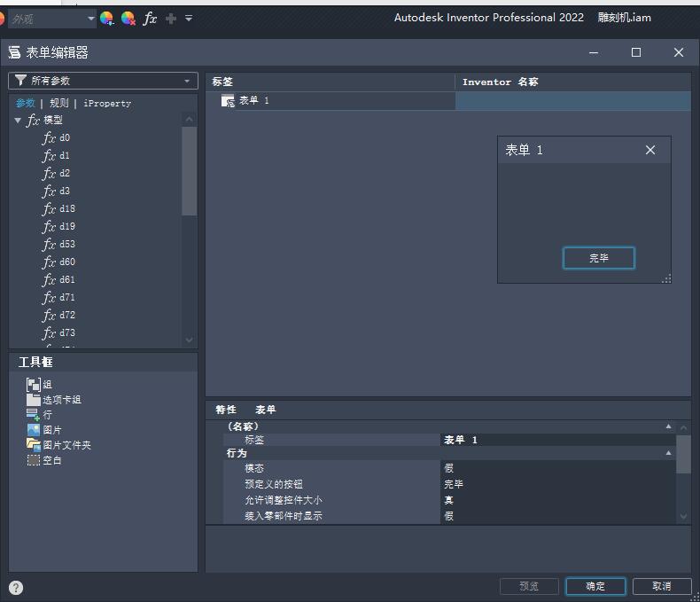This screenshot has height=602, width=700.
Task: Select the 空白 empty space toolbox item
Action: pyautogui.click(x=44, y=460)
